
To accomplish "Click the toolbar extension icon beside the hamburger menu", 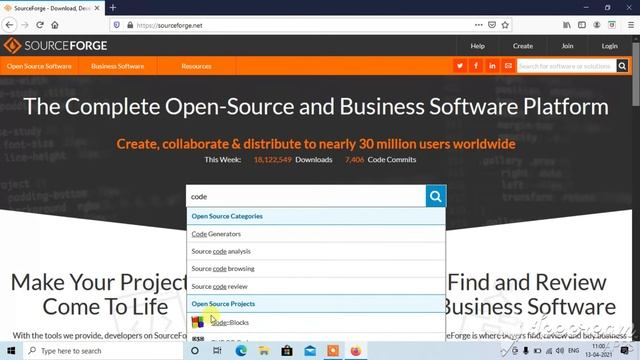I will [612, 25].
